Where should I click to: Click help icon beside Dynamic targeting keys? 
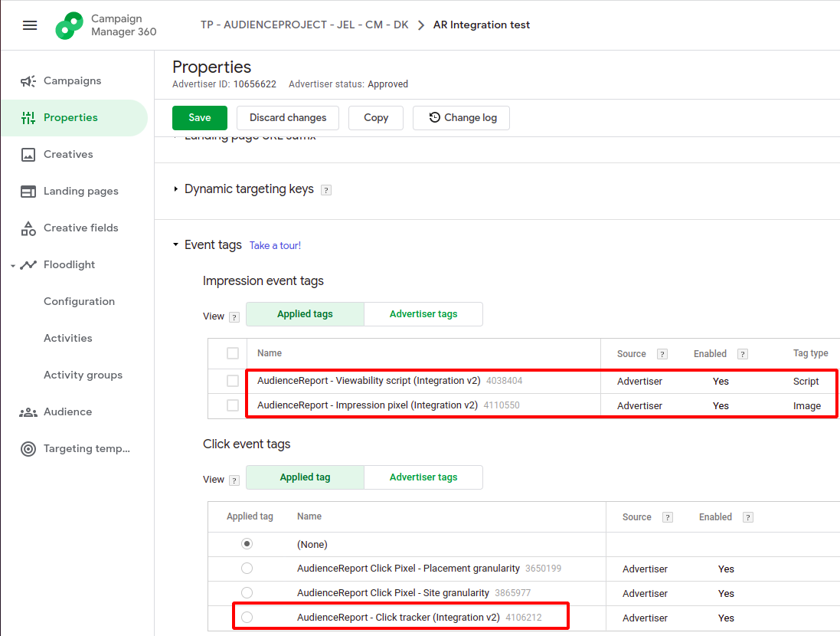coord(325,190)
